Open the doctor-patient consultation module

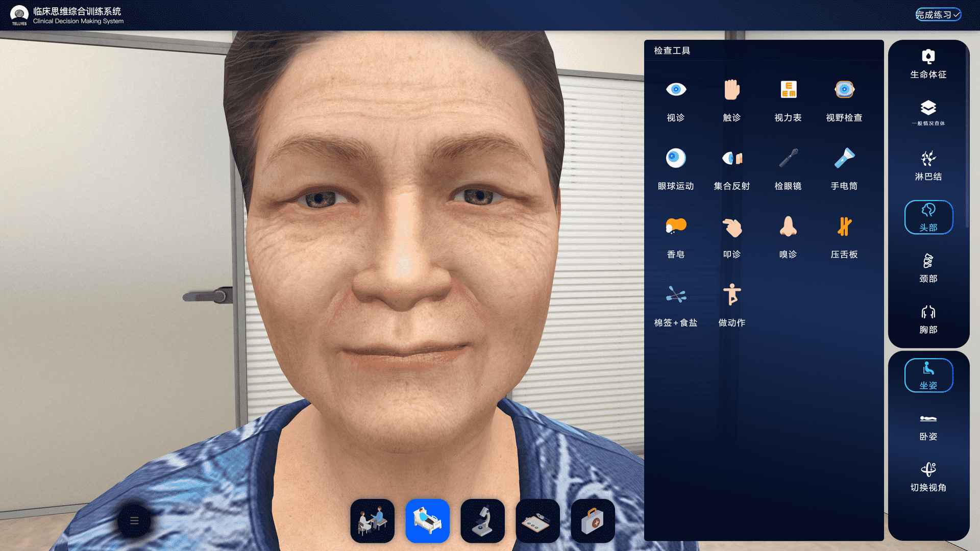(x=372, y=520)
